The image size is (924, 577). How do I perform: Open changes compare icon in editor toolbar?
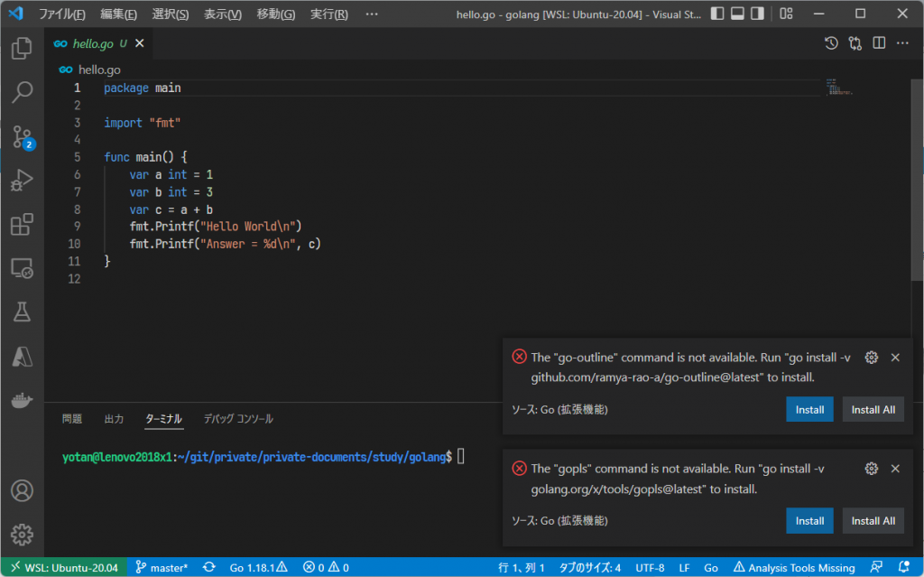tap(855, 43)
